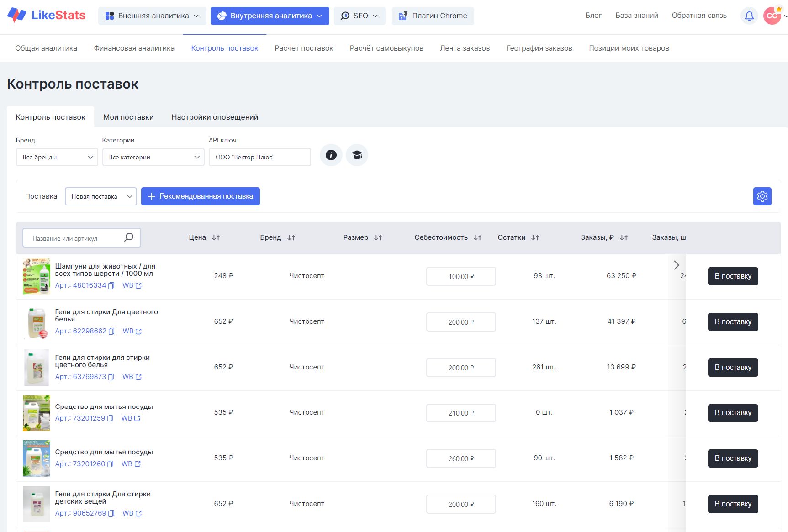This screenshot has width=788, height=532.
Task: Click the graduation cap tutorial icon
Action: click(357, 155)
